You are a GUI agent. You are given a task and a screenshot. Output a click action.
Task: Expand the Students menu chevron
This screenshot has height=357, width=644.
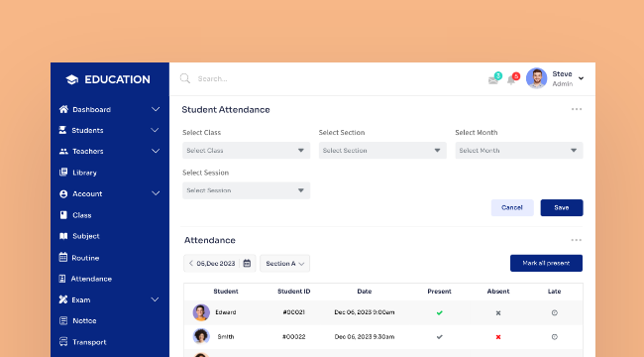coord(155,130)
